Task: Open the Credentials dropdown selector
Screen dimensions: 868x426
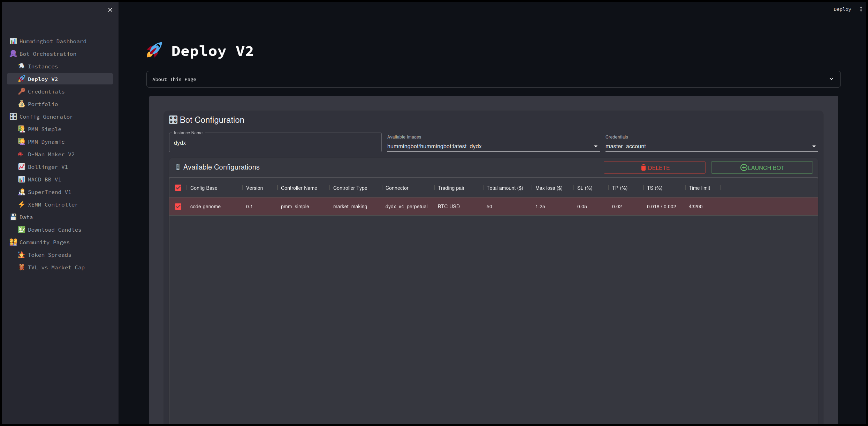Action: point(711,147)
